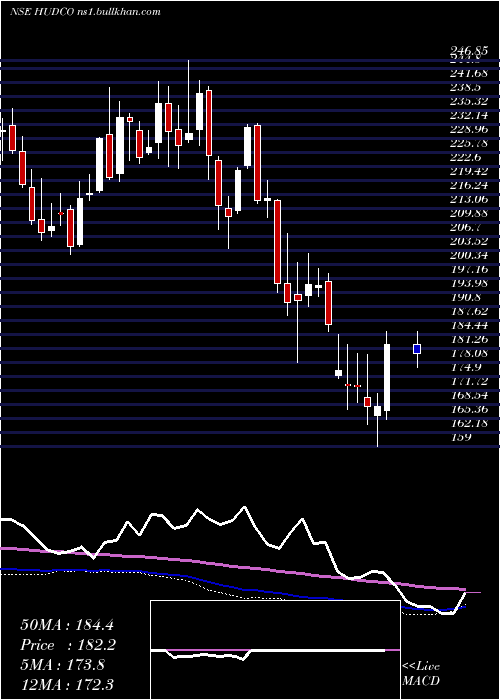Click the 216.24 price axis label
Screen dimensions: 500x700
tap(469, 185)
